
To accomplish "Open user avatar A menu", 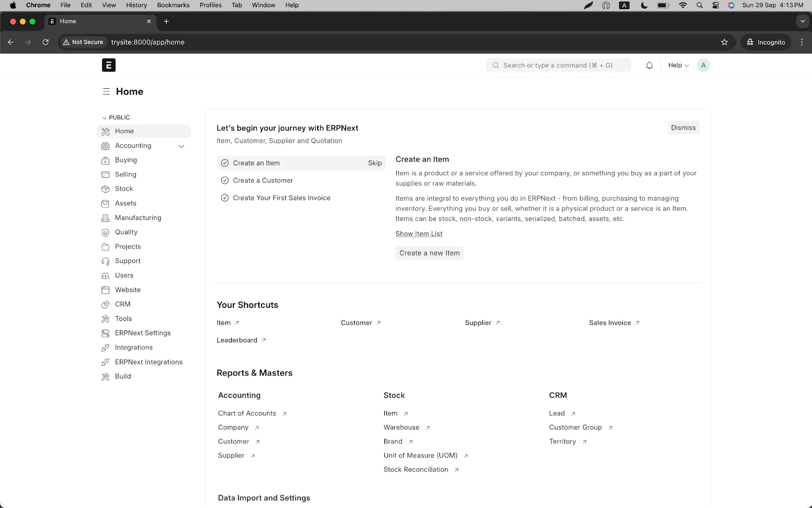I will 703,65.
